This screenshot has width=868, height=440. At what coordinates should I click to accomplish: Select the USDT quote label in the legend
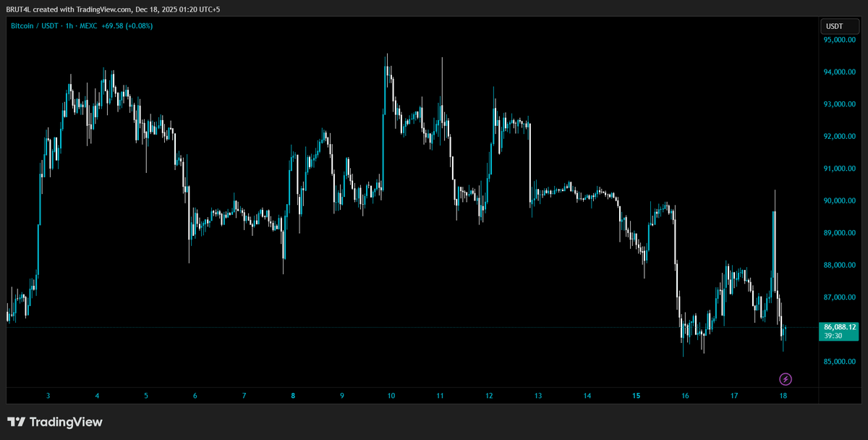pos(48,25)
